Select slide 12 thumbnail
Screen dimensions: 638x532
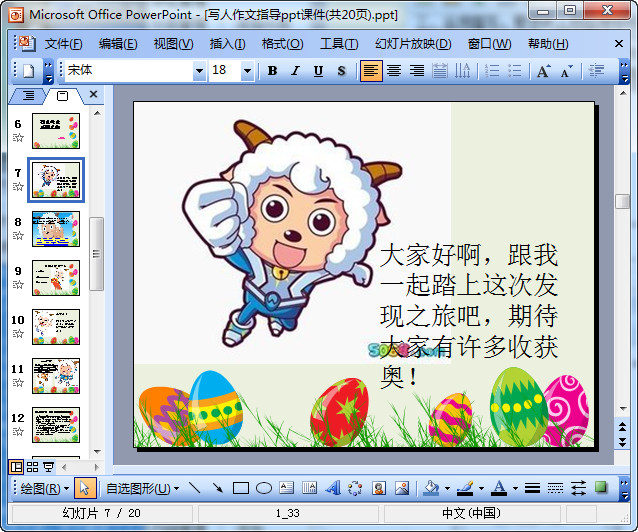tap(56, 425)
